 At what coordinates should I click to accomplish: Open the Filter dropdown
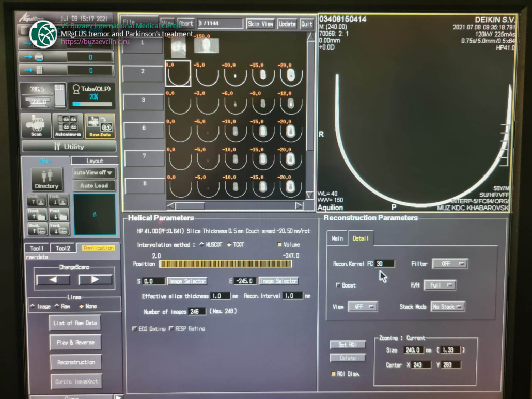[449, 264]
